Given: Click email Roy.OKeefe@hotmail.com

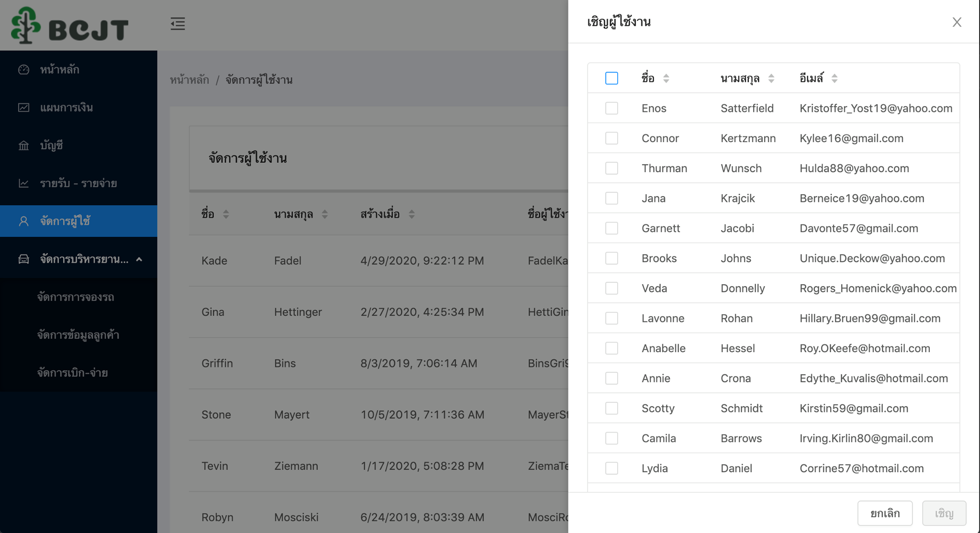Looking at the screenshot, I should pos(865,348).
